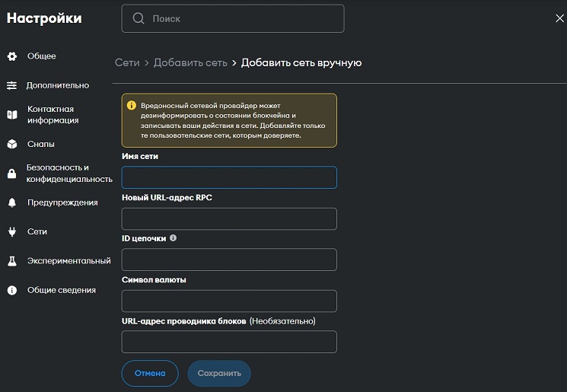Click the lock icon for Безопасность и конфиденциальность
567x392 pixels.
tap(12, 174)
